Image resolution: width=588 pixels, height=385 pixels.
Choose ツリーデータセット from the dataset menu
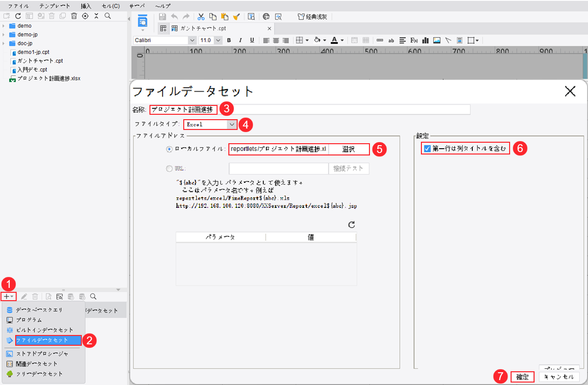(39, 374)
